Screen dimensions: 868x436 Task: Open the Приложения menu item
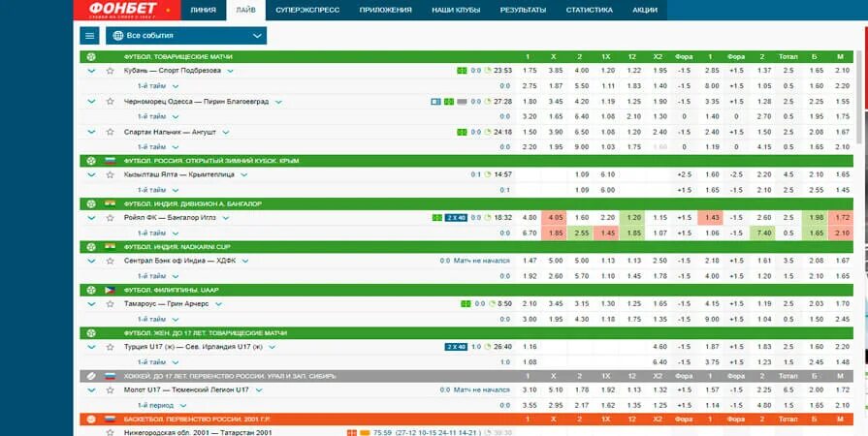pyautogui.click(x=385, y=10)
